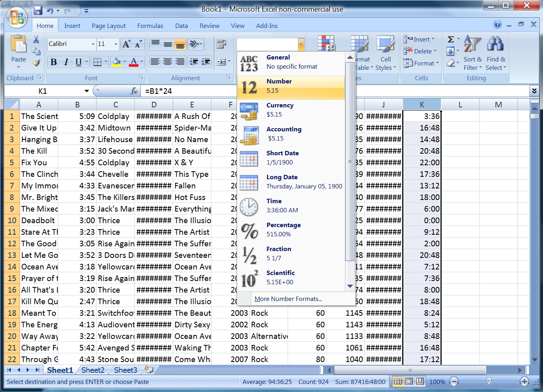Switch to Page Layout view in status bar
Viewport: 543px width, 392px height.
click(409, 382)
